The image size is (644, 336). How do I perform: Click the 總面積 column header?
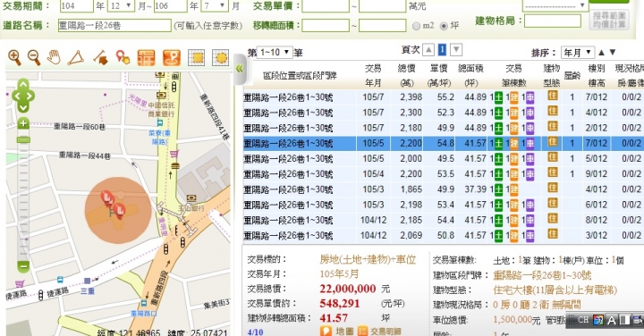pos(470,75)
